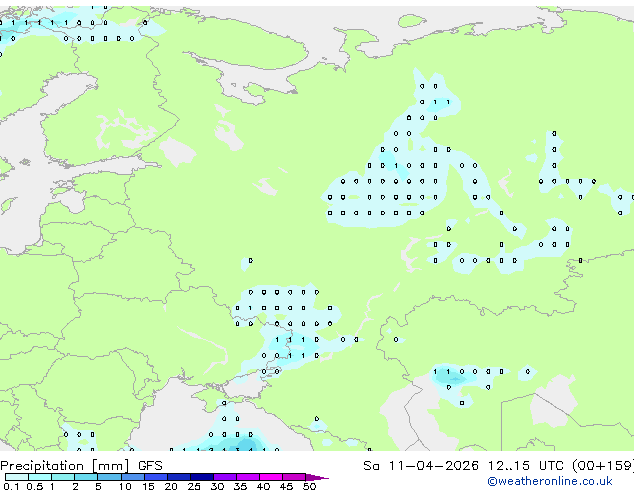The height and width of the screenshot is (490, 634).
Task: Click the '10' legend scale value
Action: point(125,486)
